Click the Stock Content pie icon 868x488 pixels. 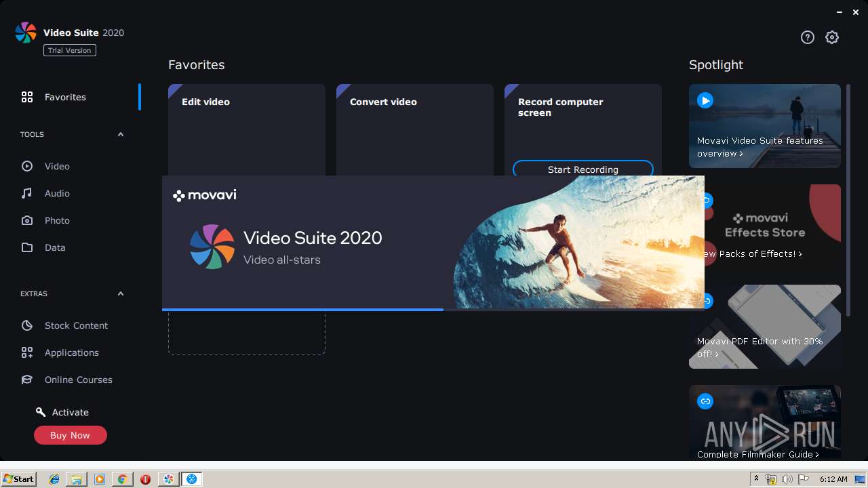click(27, 325)
